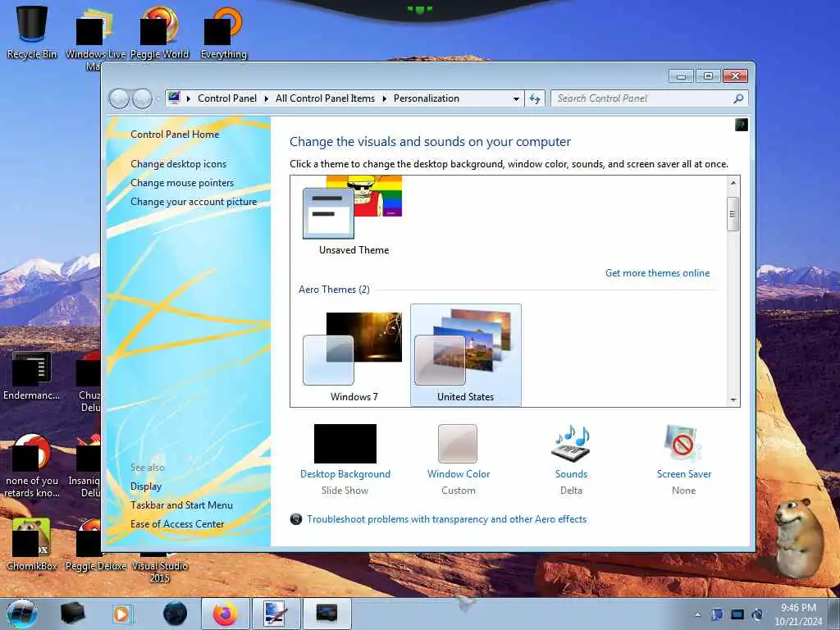Select the Everything desktop shortcut

tap(223, 32)
